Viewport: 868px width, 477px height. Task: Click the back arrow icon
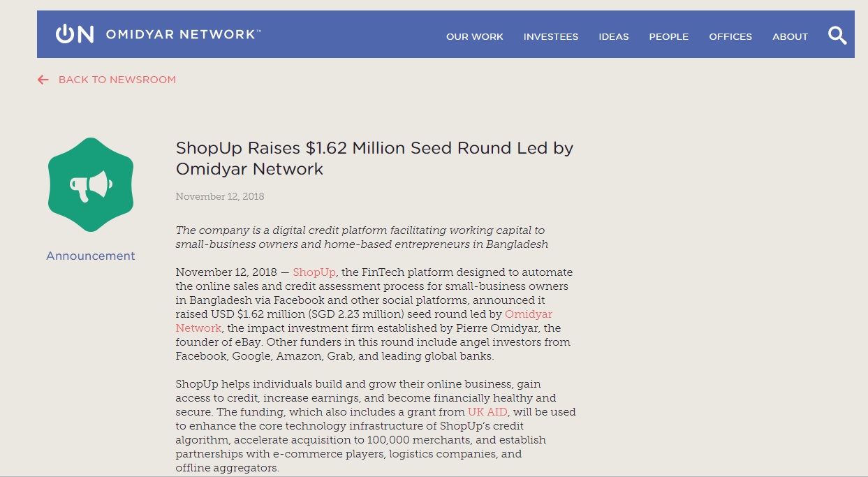tap(43, 80)
